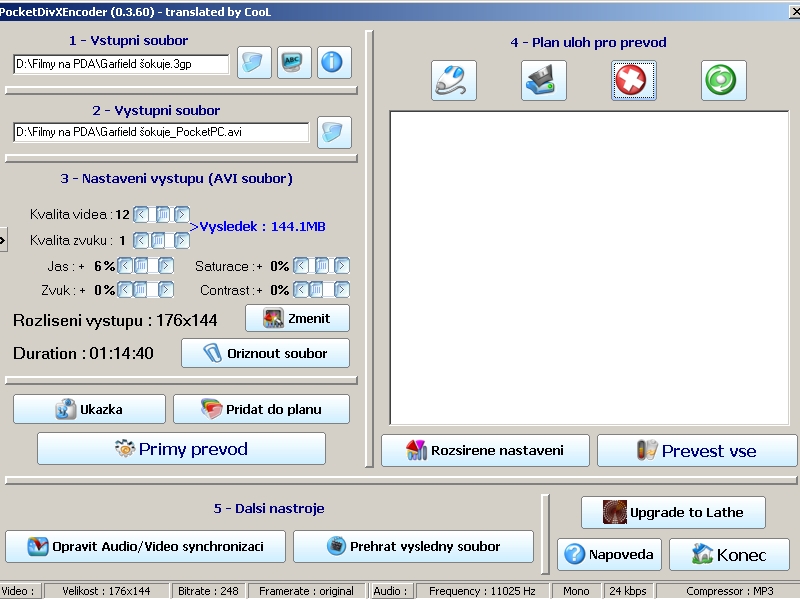Click status bar Frequency : 11025 Hz
800x600 pixels.
point(482,591)
